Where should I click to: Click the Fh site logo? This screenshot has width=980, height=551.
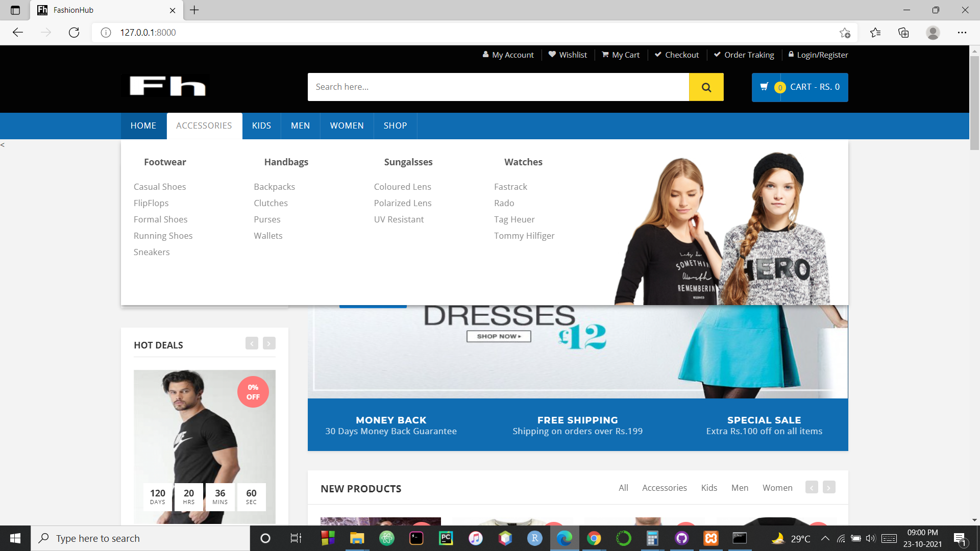tap(167, 86)
